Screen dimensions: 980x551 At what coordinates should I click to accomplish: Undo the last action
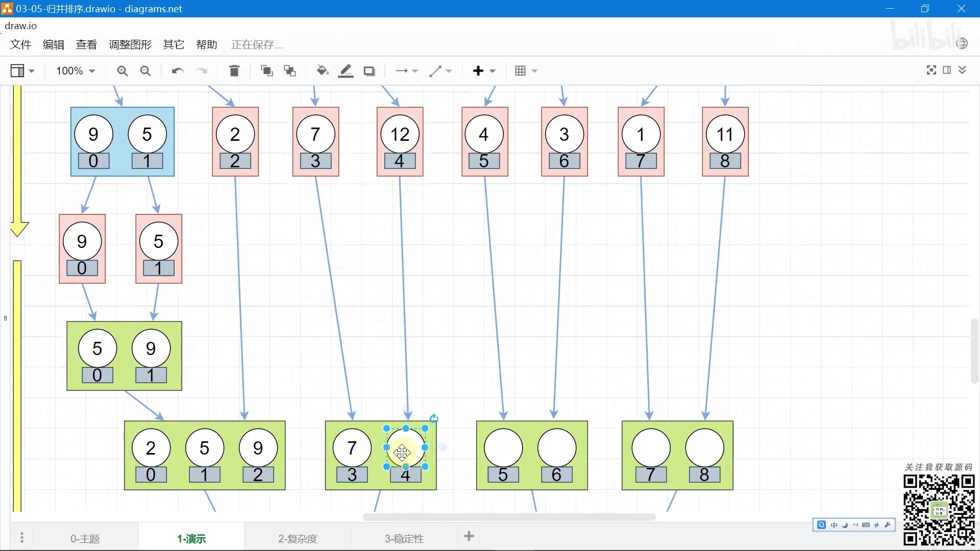178,71
